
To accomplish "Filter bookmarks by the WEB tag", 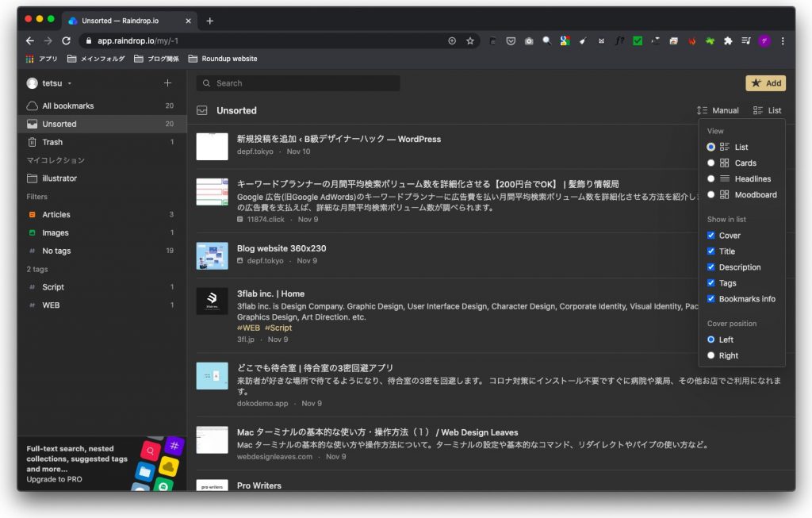I will tap(101, 305).
